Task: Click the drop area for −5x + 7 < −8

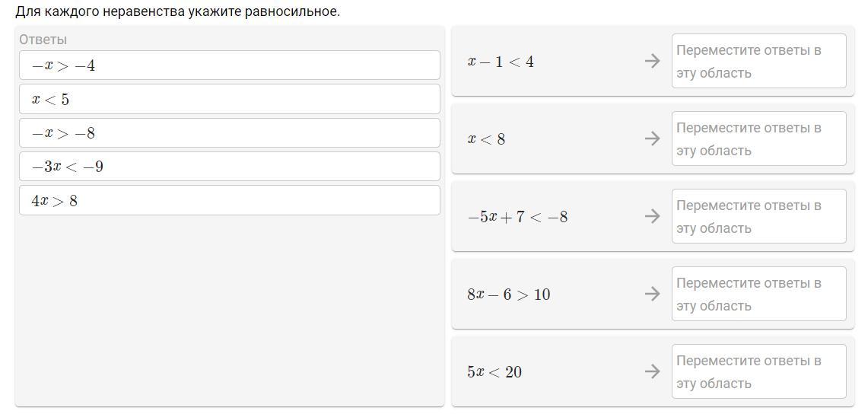Action: click(x=759, y=216)
